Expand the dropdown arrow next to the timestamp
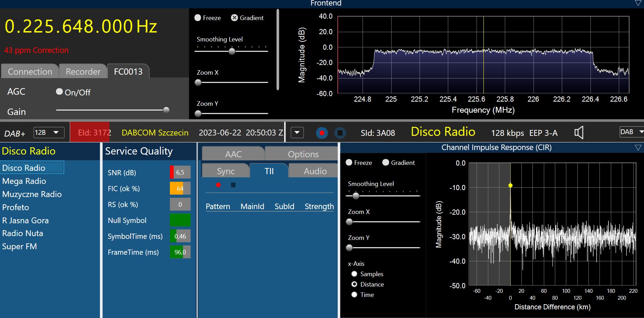 click(x=297, y=133)
